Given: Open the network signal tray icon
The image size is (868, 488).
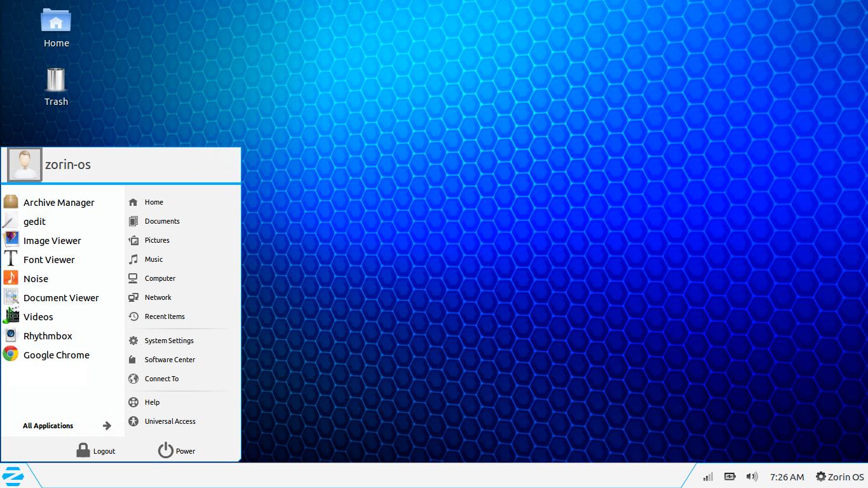Looking at the screenshot, I should tap(708, 477).
